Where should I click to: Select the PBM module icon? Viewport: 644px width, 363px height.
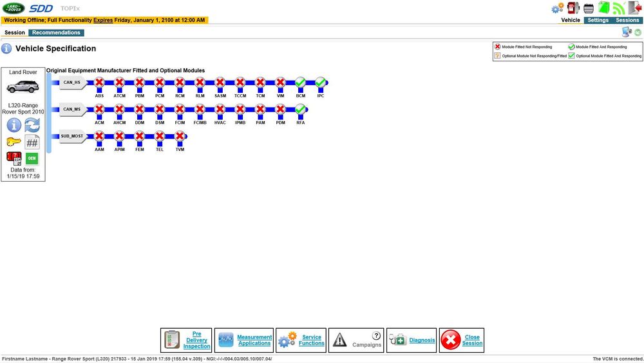click(139, 83)
